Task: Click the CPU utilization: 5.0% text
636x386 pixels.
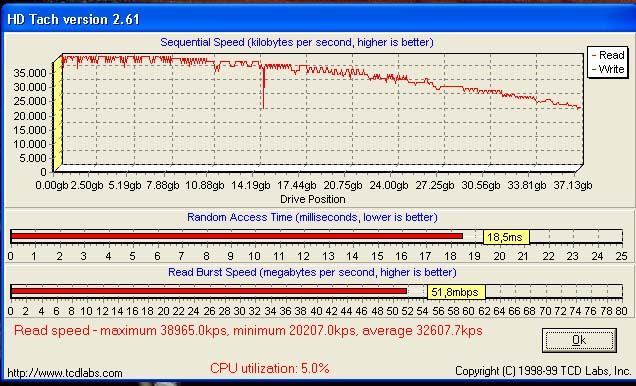Action: pyautogui.click(x=270, y=368)
